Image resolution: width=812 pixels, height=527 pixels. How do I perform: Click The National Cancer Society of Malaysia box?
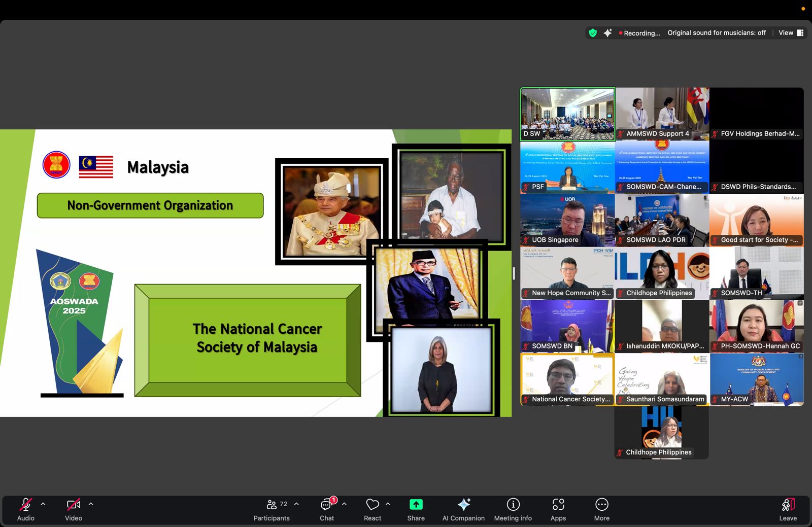(x=248, y=340)
